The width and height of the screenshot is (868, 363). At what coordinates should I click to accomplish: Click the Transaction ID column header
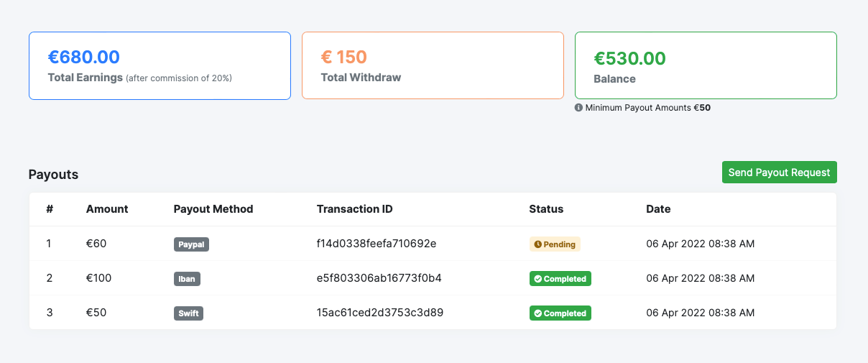(x=354, y=209)
